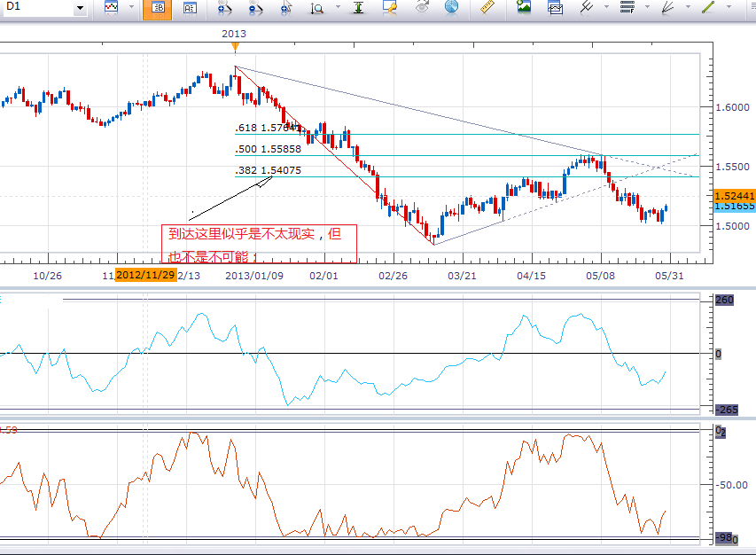756x555 pixels.
Task: Expand the vertical zoom dropdown arrow
Action: 338,7
